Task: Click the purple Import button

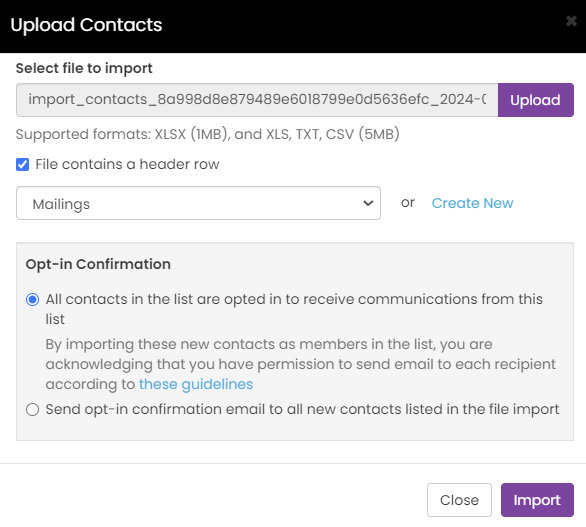Action: (537, 500)
